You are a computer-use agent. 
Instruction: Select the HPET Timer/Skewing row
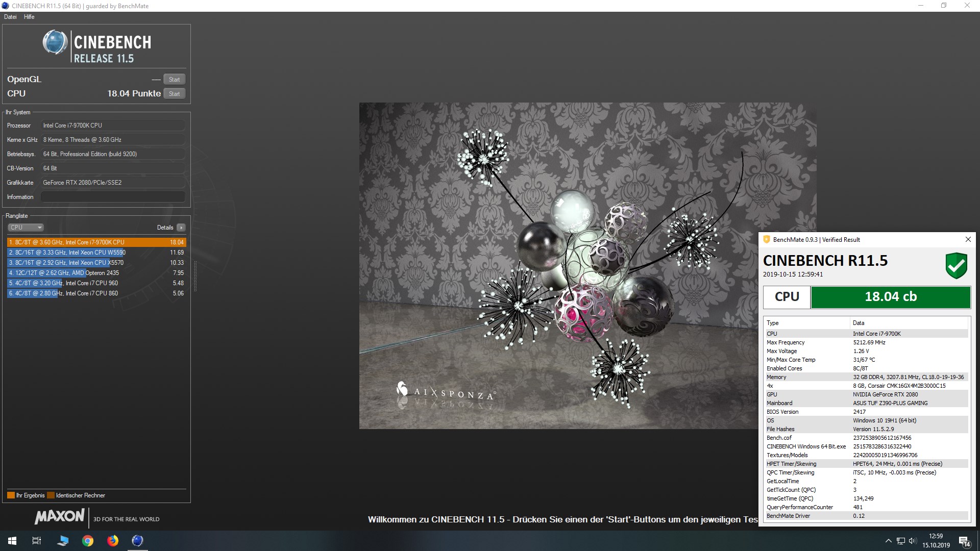(866, 464)
